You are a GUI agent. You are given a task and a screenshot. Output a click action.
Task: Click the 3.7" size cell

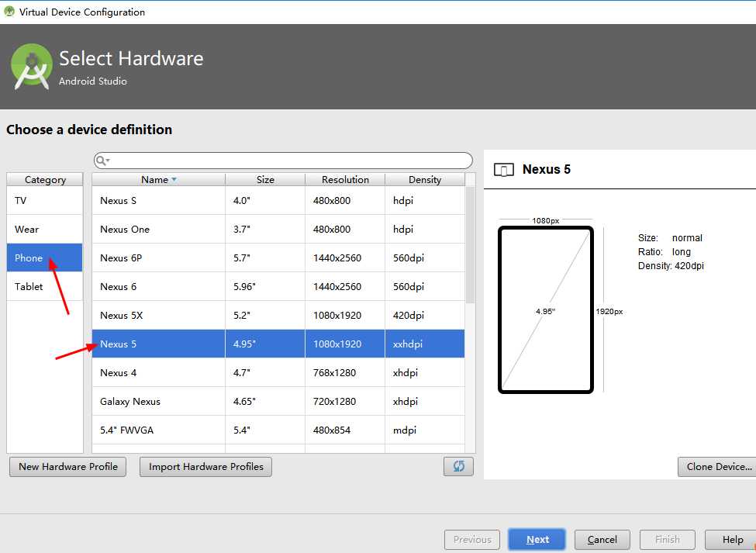tap(265, 229)
